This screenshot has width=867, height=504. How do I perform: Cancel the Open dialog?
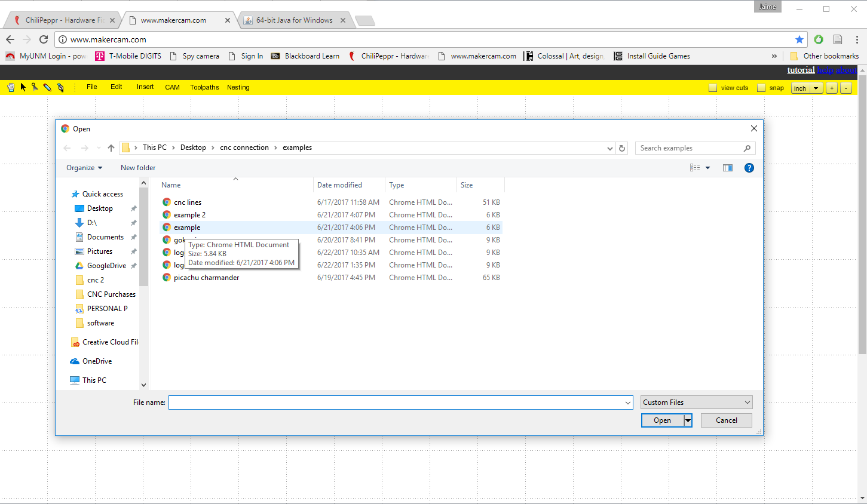point(727,420)
